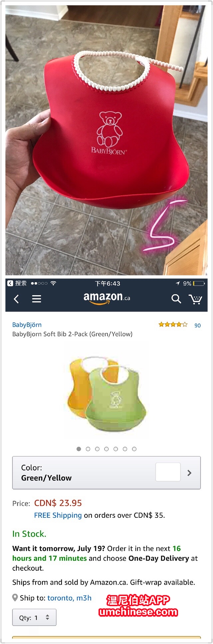The width and height of the screenshot is (213, 644).
Task: Tap the battery indicator in status bar
Action: (x=199, y=284)
